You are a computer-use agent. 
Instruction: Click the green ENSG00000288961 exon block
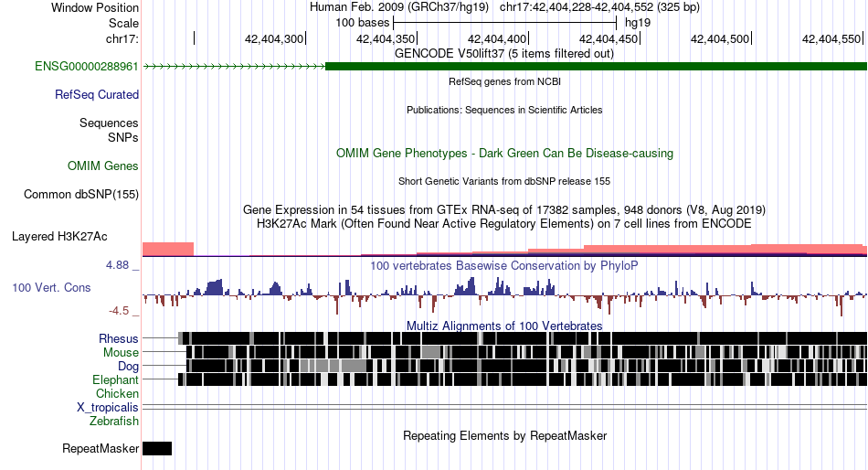tap(597, 67)
